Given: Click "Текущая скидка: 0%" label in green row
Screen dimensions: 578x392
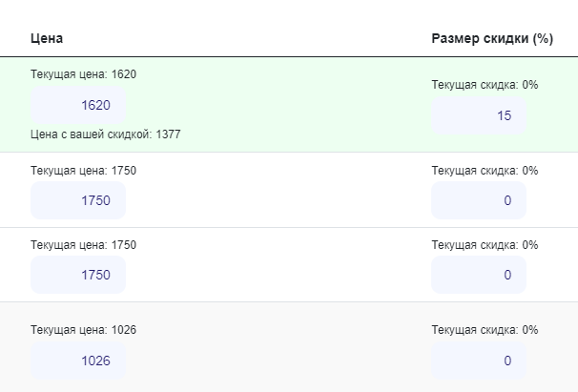Looking at the screenshot, I should 485,85.
